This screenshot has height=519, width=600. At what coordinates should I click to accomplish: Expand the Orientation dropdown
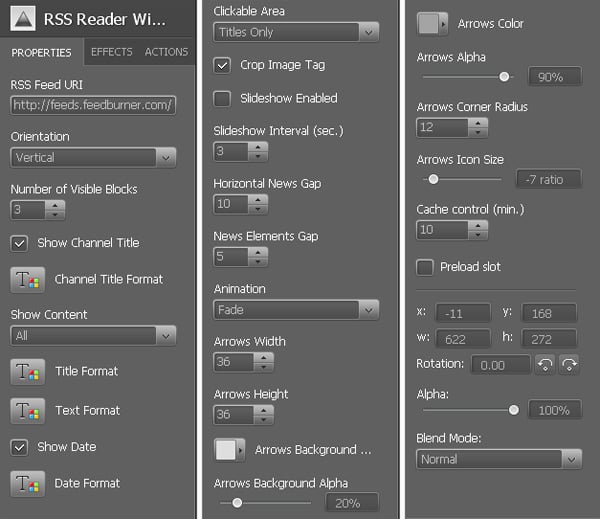[93, 157]
